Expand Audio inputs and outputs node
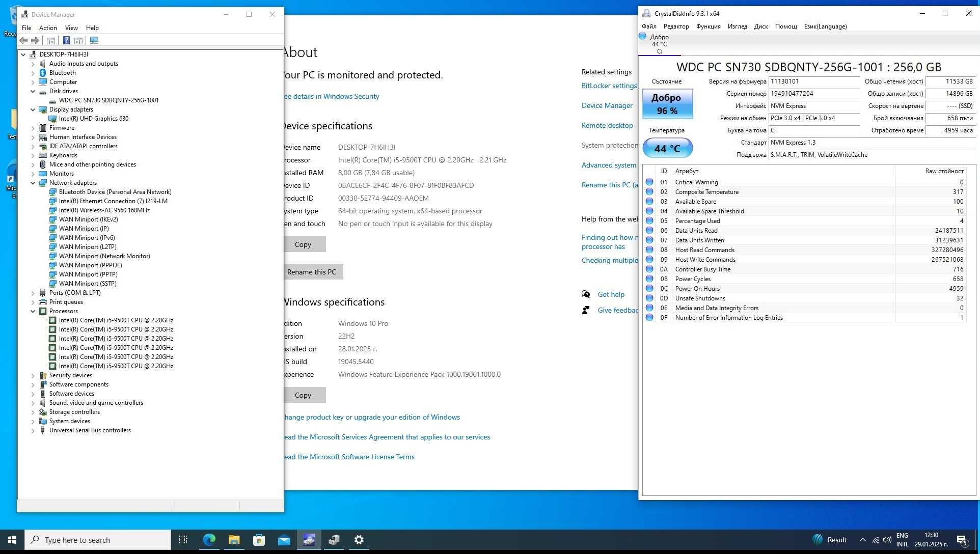The height and width of the screenshot is (554, 980). click(x=33, y=64)
